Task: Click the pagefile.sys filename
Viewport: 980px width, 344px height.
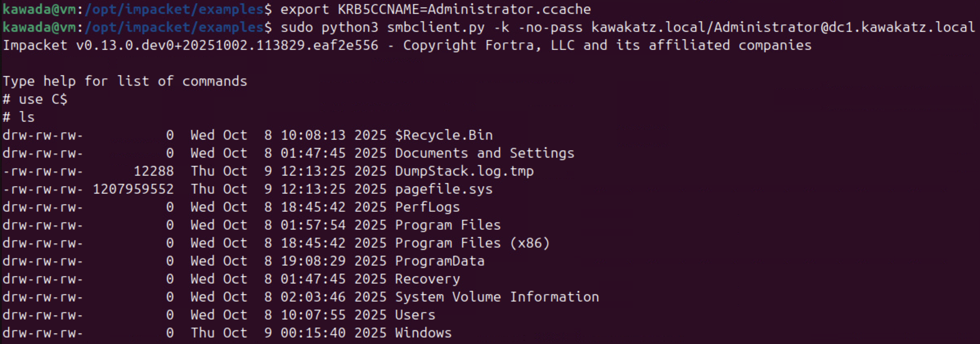Action: [x=443, y=189]
